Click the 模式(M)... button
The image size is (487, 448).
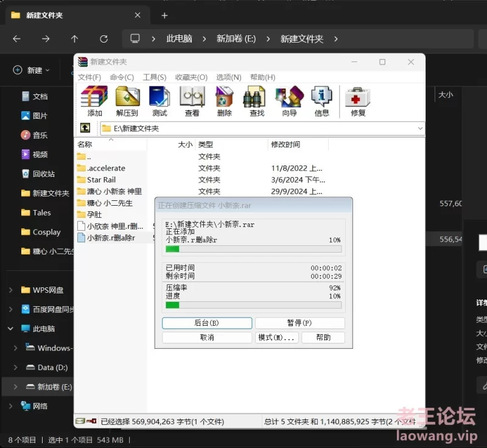276,337
